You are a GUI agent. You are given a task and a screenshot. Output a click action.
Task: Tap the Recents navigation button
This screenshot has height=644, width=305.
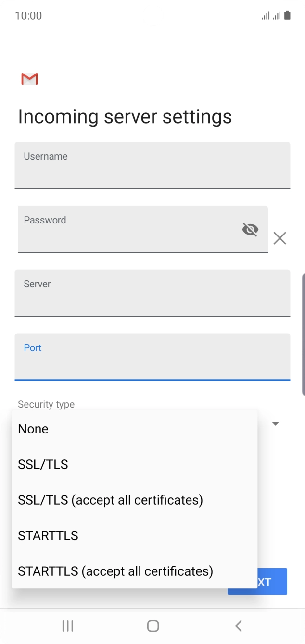(67, 626)
